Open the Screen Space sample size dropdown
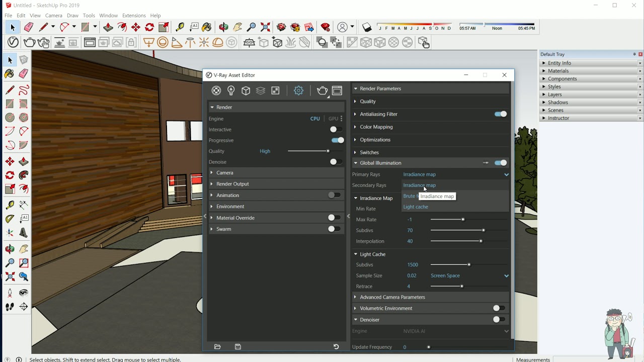This screenshot has width=644, height=362. tap(470, 276)
